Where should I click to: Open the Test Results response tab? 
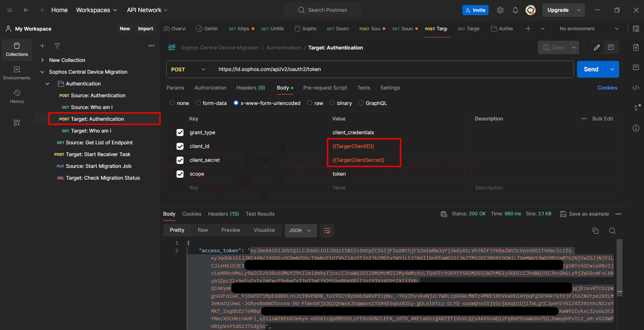(x=260, y=214)
